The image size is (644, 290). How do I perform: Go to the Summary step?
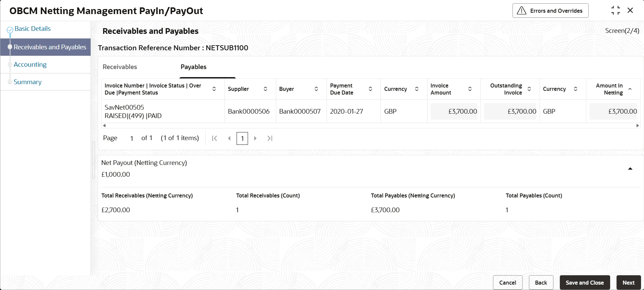pyautogui.click(x=28, y=82)
